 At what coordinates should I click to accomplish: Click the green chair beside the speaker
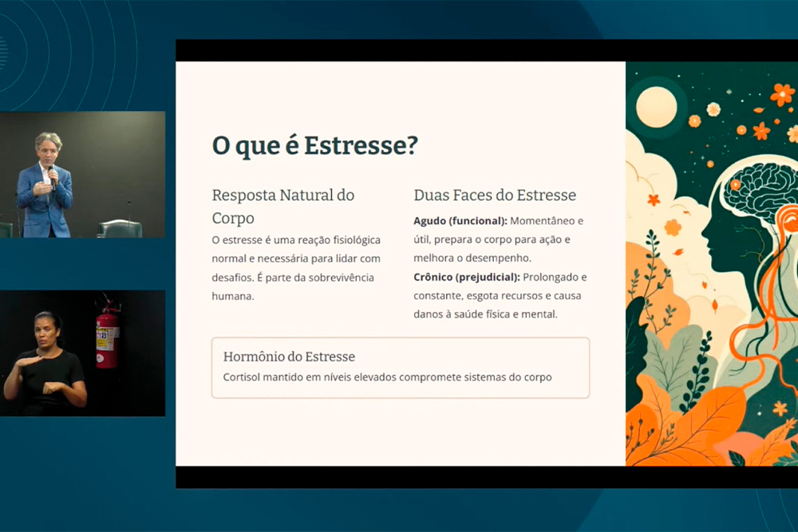(119, 228)
